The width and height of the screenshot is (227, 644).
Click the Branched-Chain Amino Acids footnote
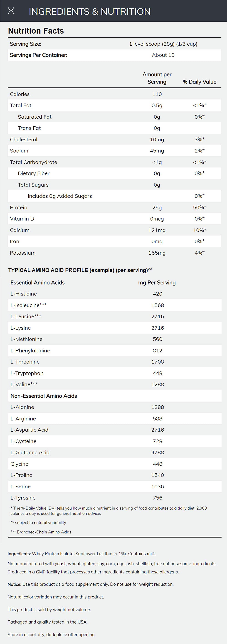[41, 532]
